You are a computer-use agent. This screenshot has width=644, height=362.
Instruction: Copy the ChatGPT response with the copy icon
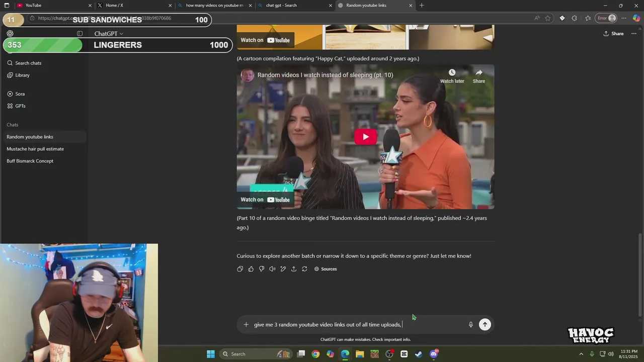click(240, 269)
